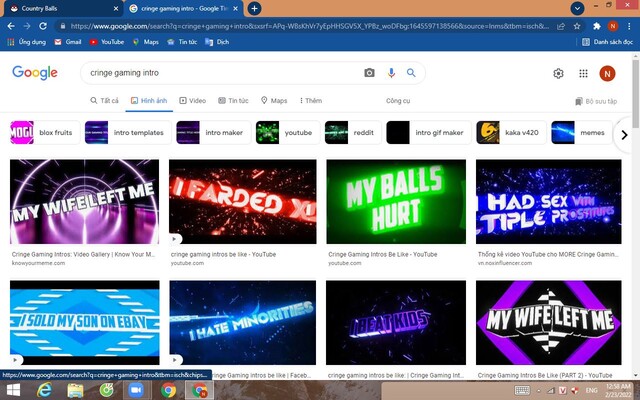Screen dimensions: 640x400
Task: Open the Extensions puzzle piece icon
Action: point(597,26)
